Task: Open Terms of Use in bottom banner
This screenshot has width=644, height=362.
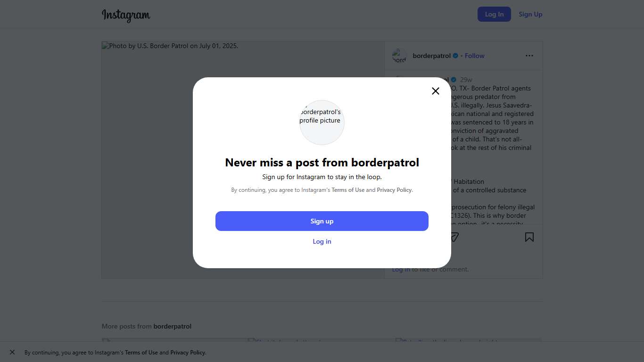Action: click(141, 353)
